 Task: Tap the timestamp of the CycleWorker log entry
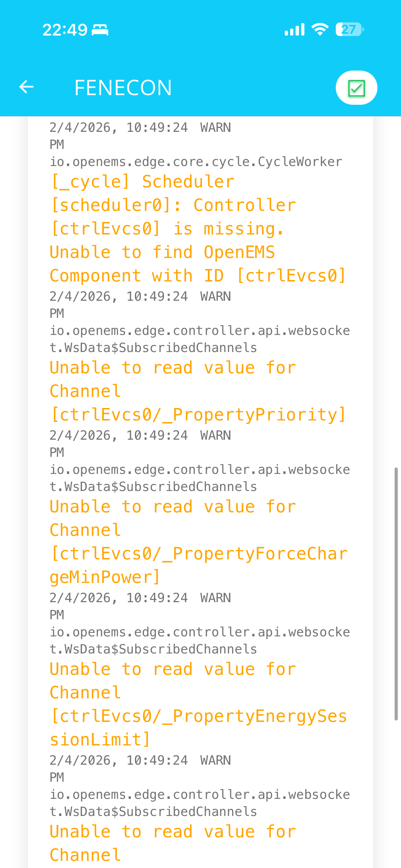118,128
